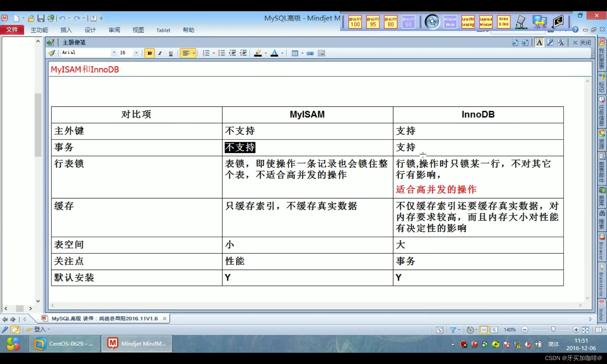Click the fit map to window icon
Viewport: 607px width, 364px height.
pos(585,330)
